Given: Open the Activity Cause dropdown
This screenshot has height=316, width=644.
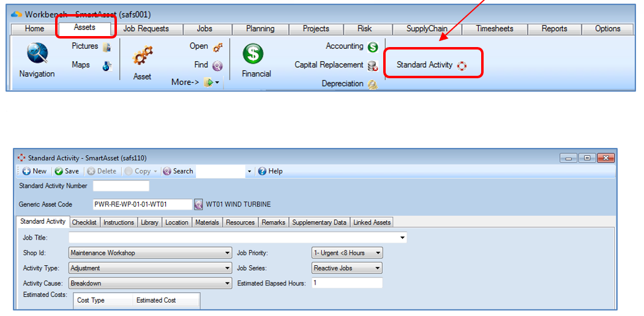Looking at the screenshot, I should [x=228, y=283].
